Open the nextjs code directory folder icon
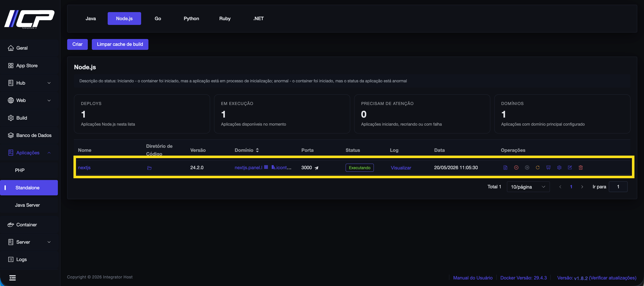644x286 pixels. 149,168
